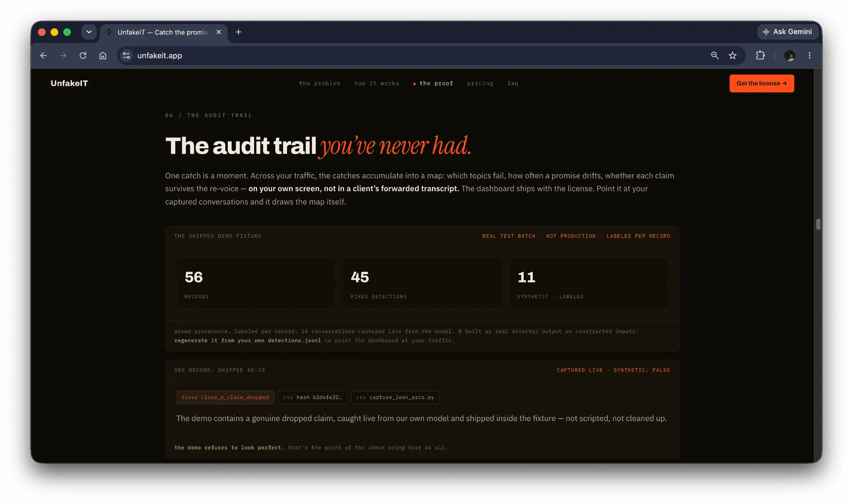
Task: Bookmark this page with the star icon
Action: pos(733,55)
